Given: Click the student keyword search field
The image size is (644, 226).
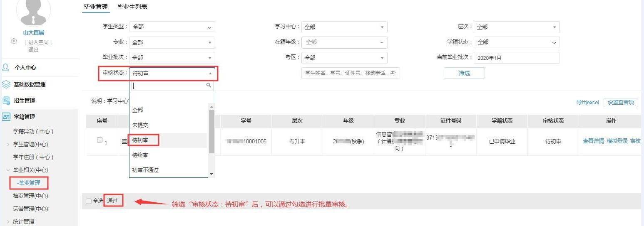Looking at the screenshot, I should pyautogui.click(x=351, y=73).
